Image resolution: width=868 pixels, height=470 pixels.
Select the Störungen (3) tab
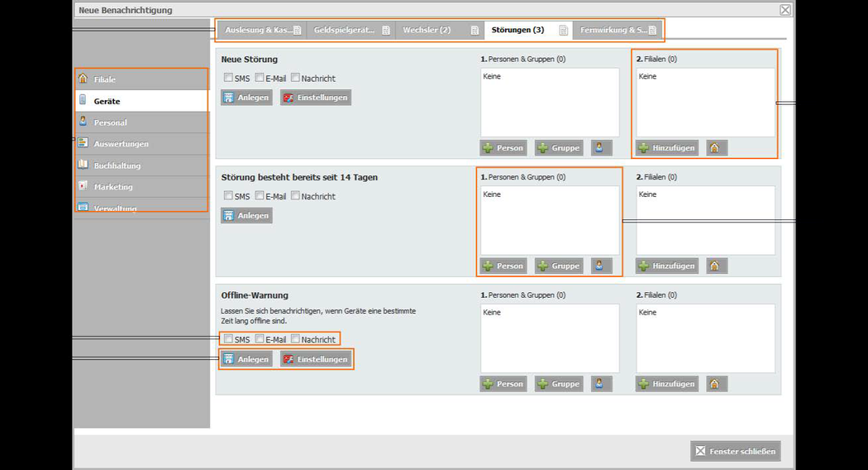(x=528, y=30)
